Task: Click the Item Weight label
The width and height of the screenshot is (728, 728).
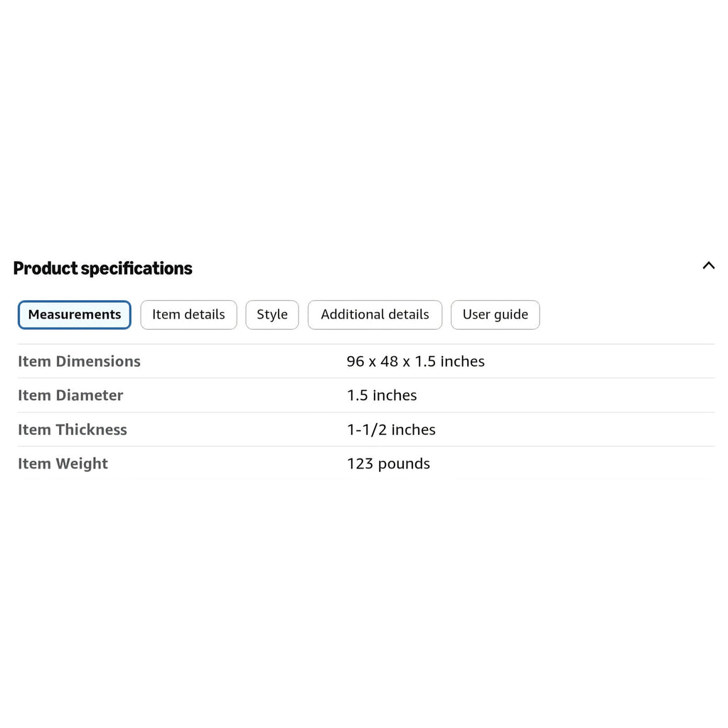Action: [63, 464]
